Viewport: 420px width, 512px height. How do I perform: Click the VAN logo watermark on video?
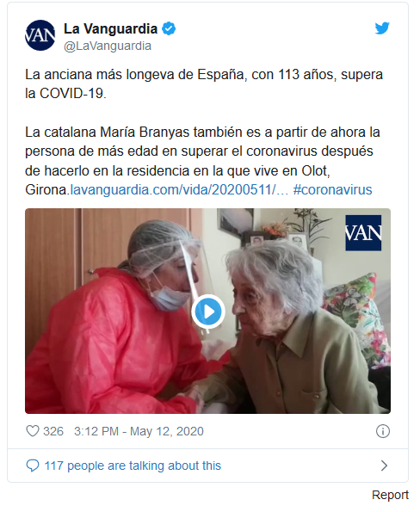click(x=363, y=233)
